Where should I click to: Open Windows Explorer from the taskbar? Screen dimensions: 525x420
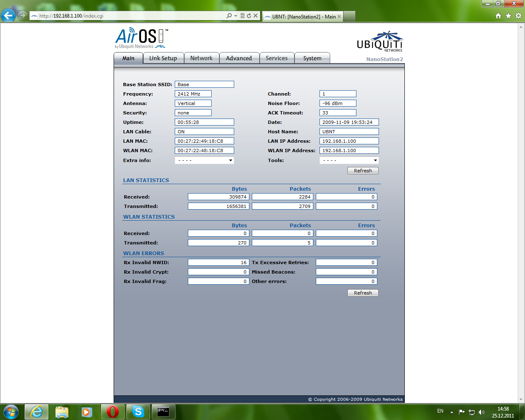62,412
